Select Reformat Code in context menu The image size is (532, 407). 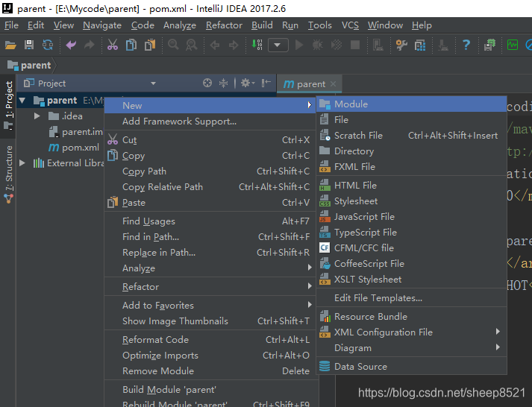(210, 340)
